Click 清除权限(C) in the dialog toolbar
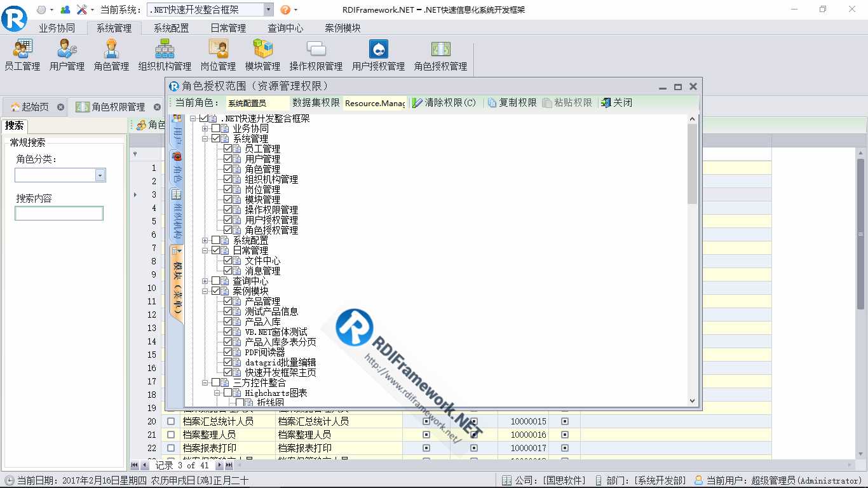 pyautogui.click(x=444, y=103)
